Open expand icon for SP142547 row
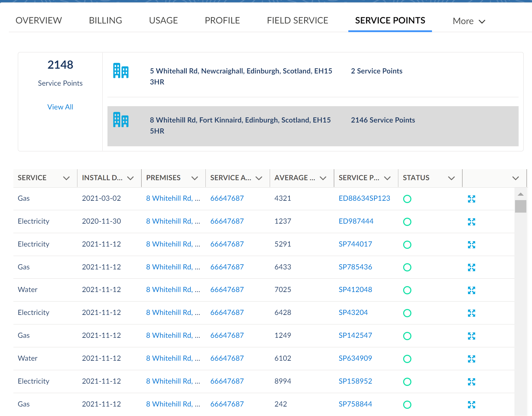This screenshot has width=532, height=416. click(471, 336)
